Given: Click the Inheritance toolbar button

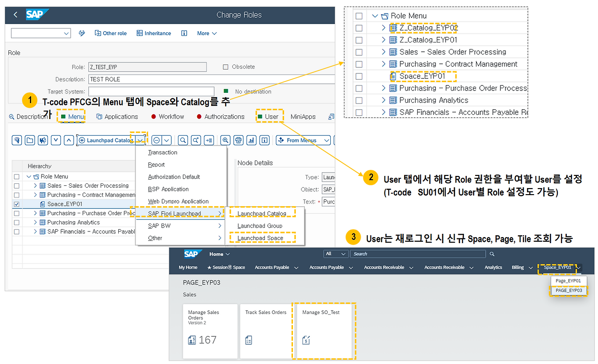Looking at the screenshot, I should coord(154,33).
